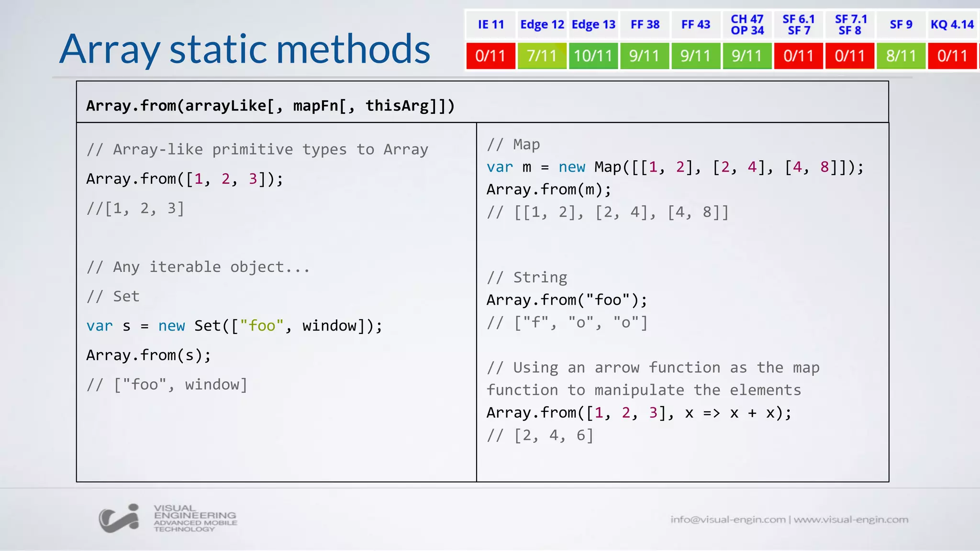
Task: Click the Edge 12 browser label
Action: [542, 24]
